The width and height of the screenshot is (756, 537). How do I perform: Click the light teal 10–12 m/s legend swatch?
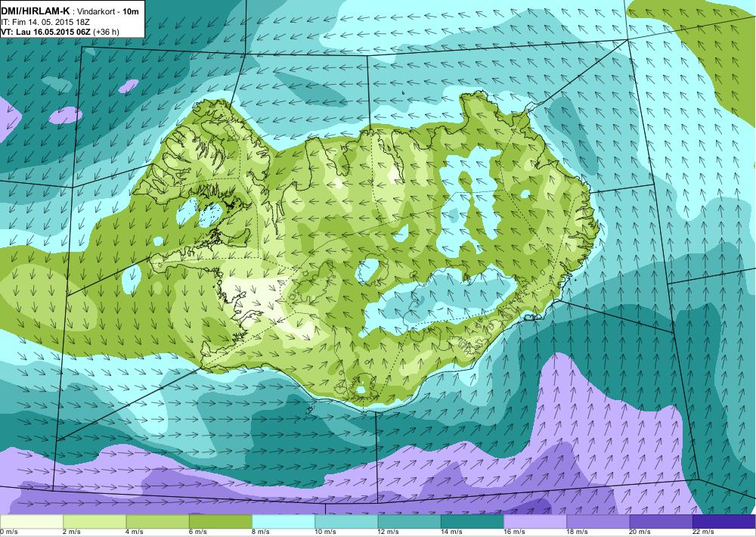coord(346,522)
